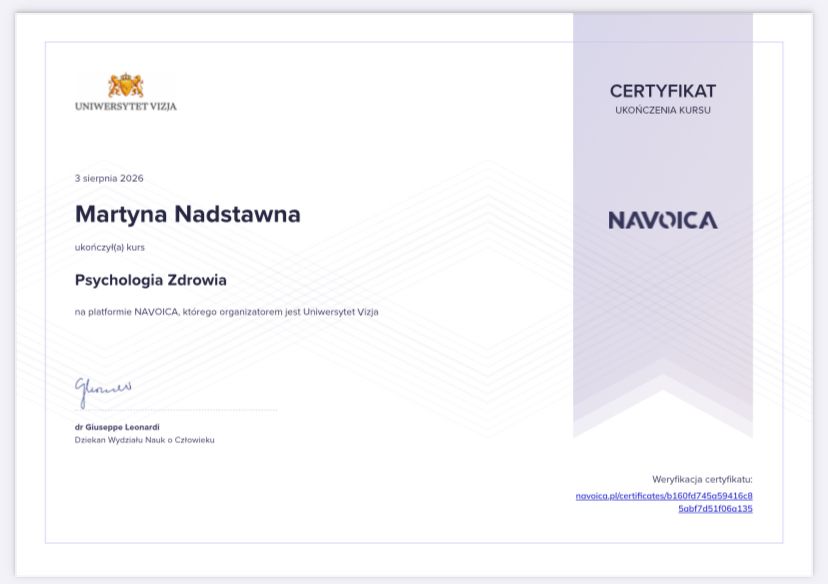Click the 'na platformie NAVOICA' sentence
This screenshot has height=584, width=828.
click(x=227, y=312)
